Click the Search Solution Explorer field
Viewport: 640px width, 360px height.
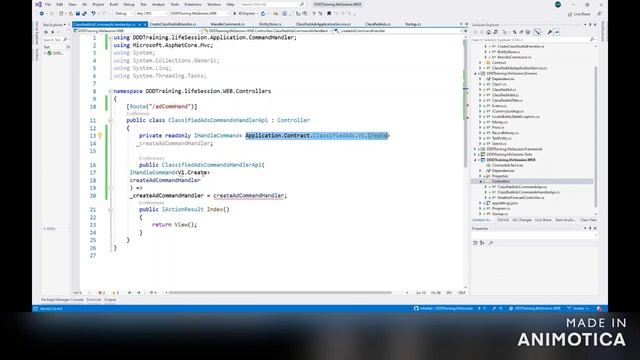click(x=533, y=40)
